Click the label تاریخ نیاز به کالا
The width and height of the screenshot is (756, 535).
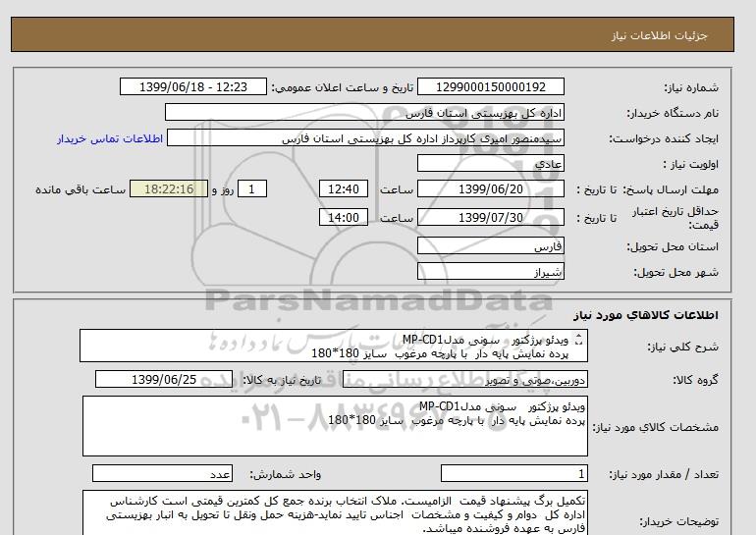(282, 380)
